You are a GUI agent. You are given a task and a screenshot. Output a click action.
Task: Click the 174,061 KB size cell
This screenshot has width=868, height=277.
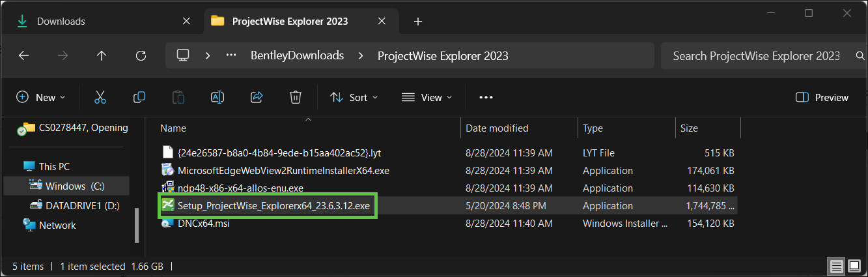(x=709, y=171)
